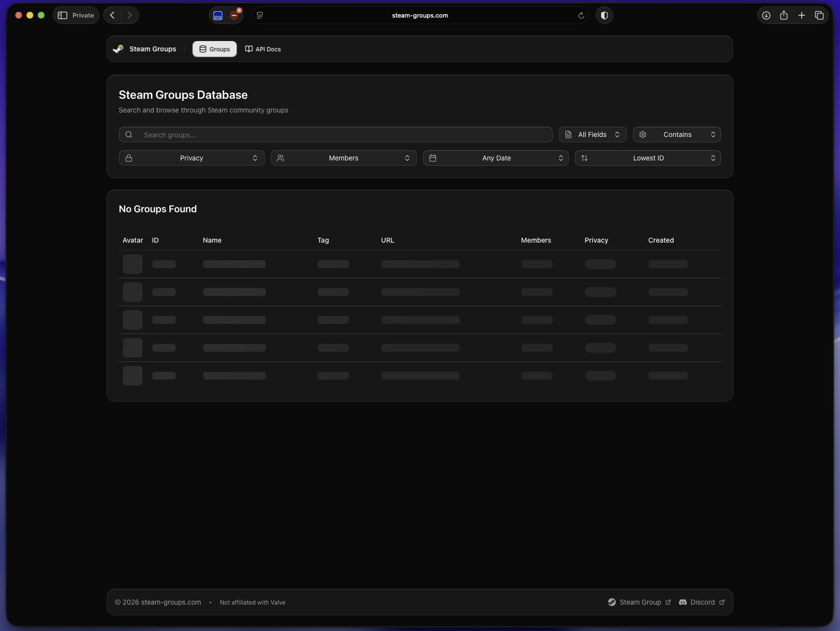The height and width of the screenshot is (631, 840).
Task: Show tab overview icon
Action: [x=819, y=16]
